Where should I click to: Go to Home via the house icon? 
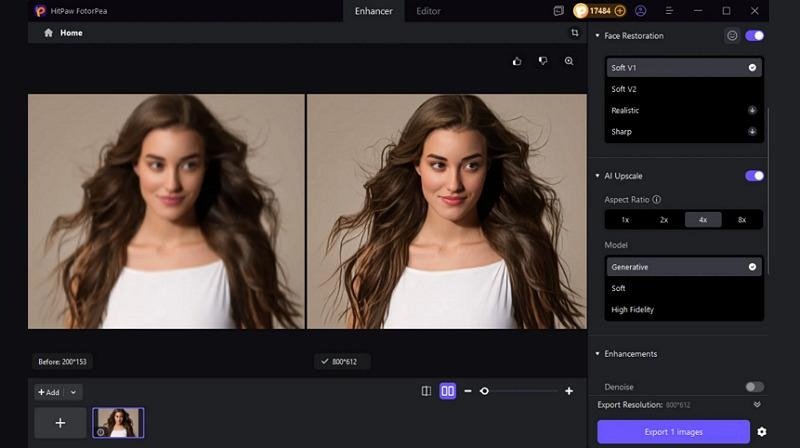48,33
